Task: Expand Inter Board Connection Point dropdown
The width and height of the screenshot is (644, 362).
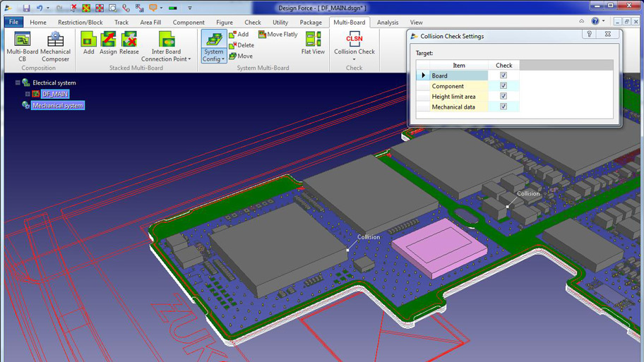Action: click(166, 59)
